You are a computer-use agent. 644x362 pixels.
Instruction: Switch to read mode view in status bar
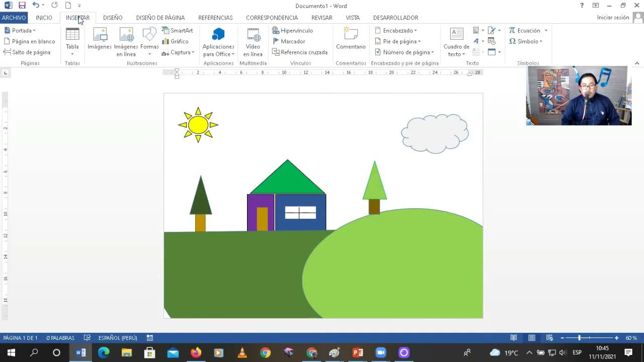514,338
